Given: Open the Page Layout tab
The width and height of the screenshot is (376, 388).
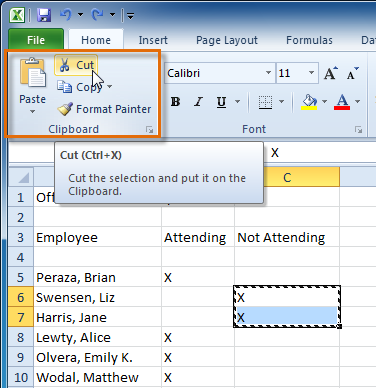Looking at the screenshot, I should click(227, 40).
